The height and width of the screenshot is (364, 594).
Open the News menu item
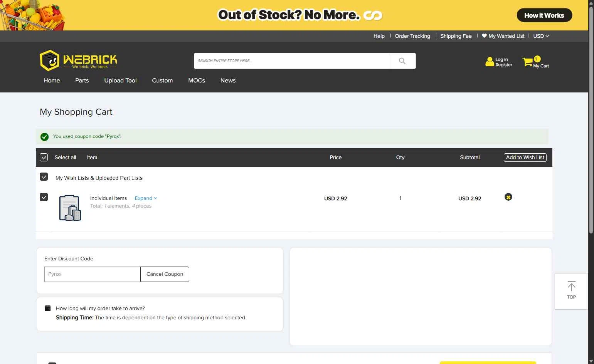coord(228,81)
